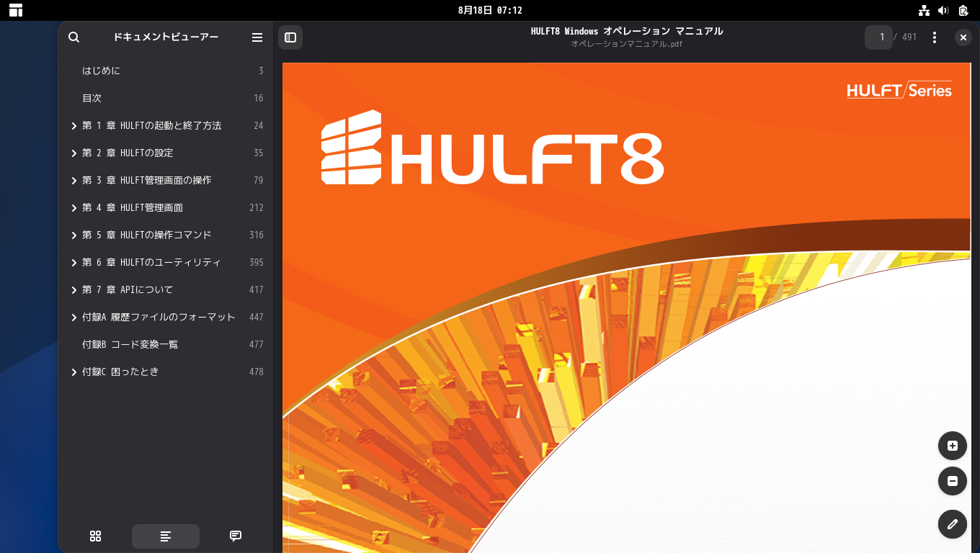Expand 第 6 章 HULFTのユーティリティ

[x=73, y=263]
